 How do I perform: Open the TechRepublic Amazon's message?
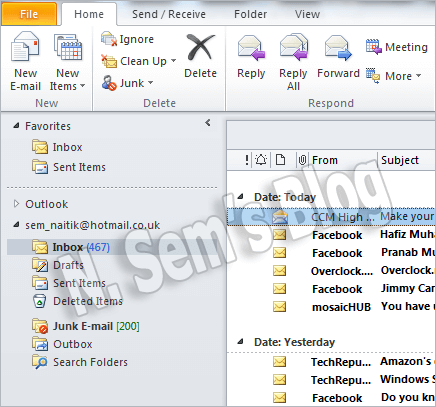pos(331,362)
